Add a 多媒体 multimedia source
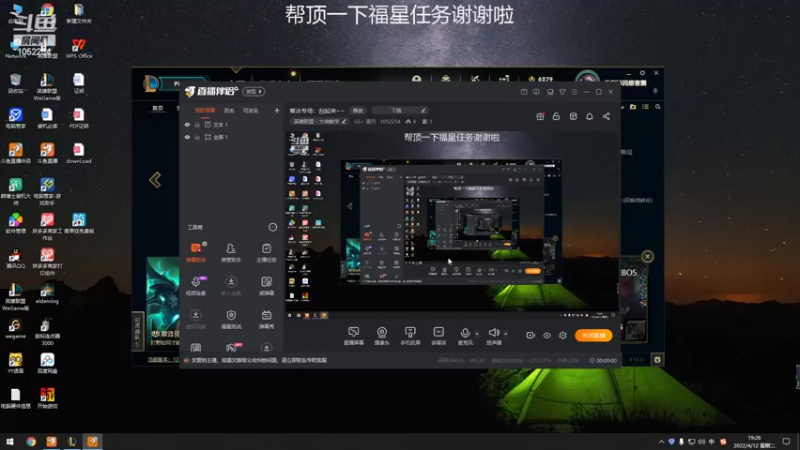Image resolution: width=800 pixels, height=450 pixels. [x=439, y=336]
